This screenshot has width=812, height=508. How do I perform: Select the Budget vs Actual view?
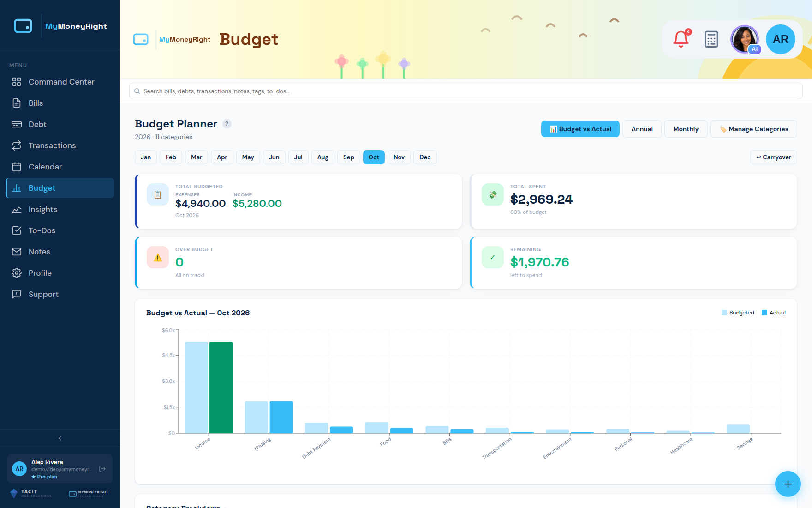click(x=580, y=129)
